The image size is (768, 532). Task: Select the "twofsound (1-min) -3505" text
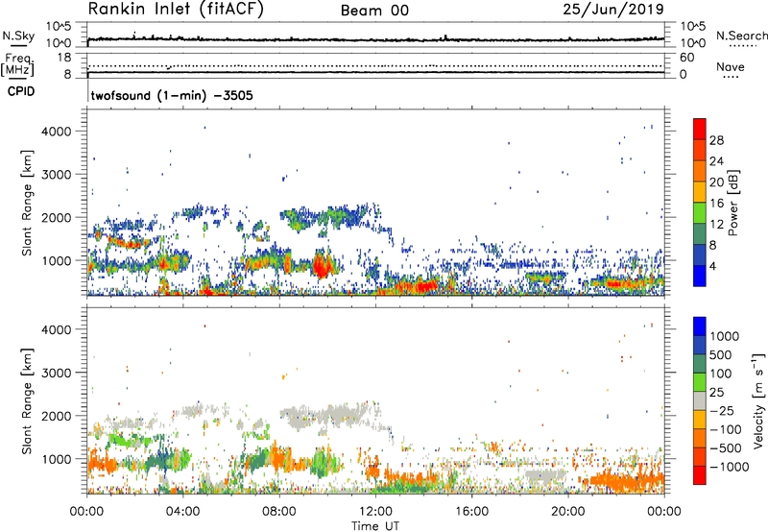[x=172, y=95]
